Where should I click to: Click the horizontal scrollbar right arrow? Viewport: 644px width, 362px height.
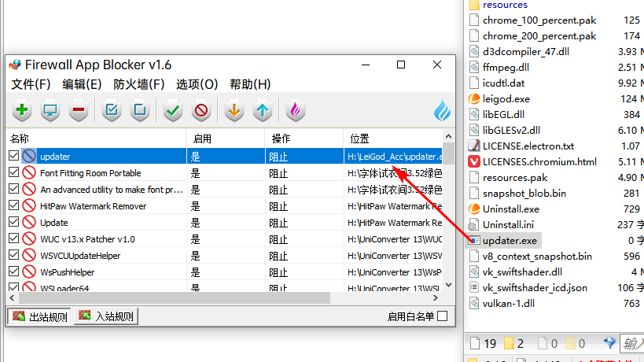click(436, 298)
